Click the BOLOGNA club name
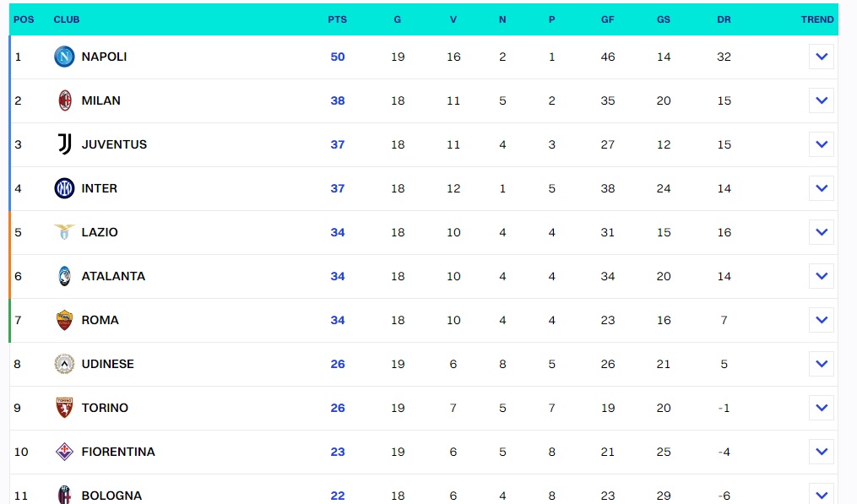Viewport: 857px width, 504px height. [x=111, y=496]
